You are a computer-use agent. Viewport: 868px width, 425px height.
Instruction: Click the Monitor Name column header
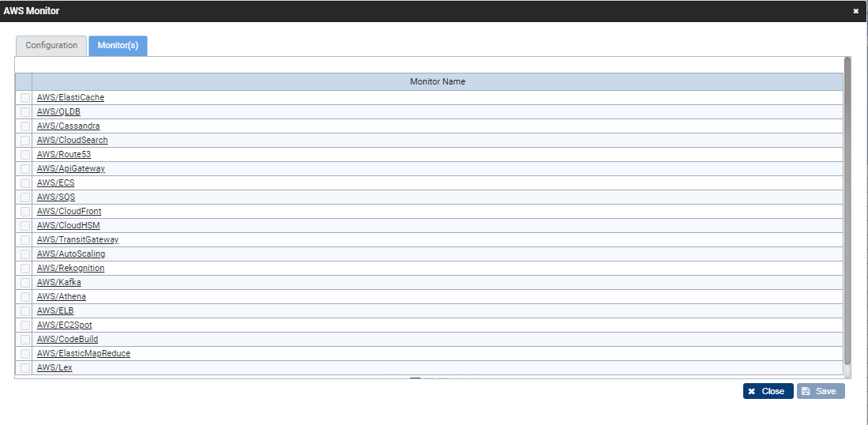tap(438, 82)
